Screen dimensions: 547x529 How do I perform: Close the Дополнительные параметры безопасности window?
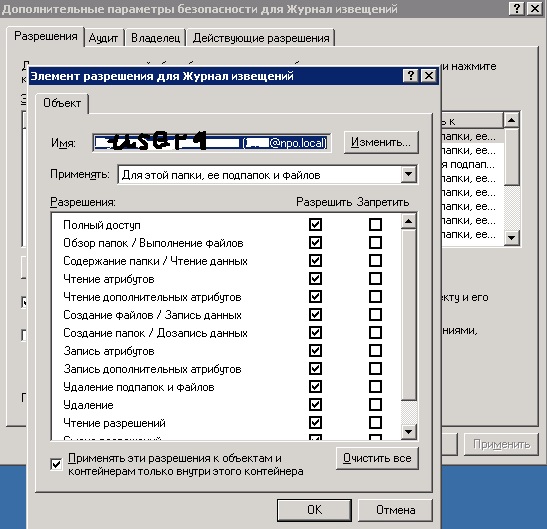coord(535,8)
